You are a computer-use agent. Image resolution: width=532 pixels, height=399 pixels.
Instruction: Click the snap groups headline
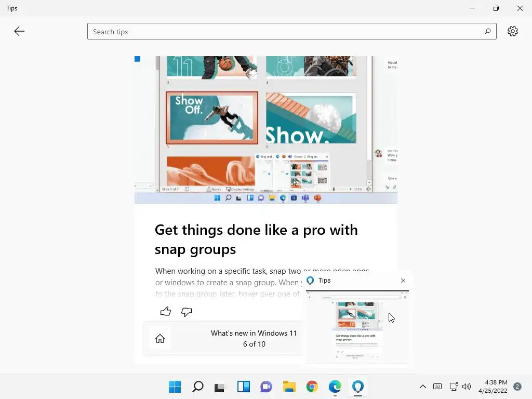click(256, 240)
